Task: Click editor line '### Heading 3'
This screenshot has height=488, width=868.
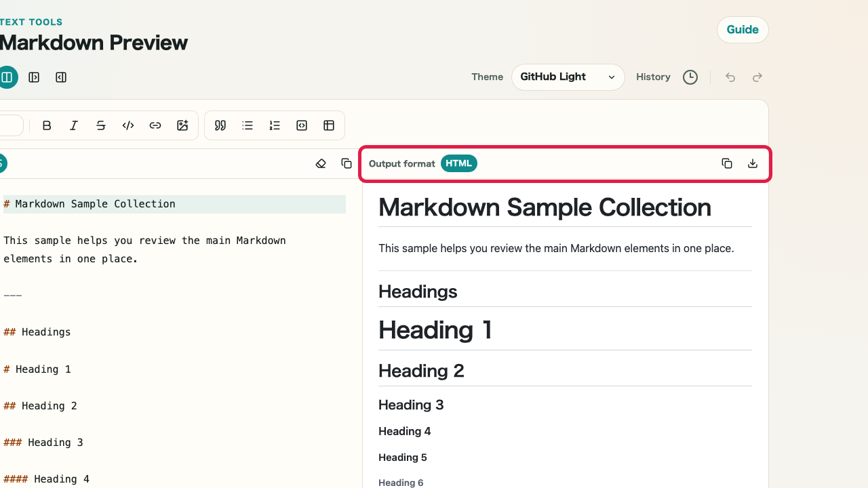Action: [x=43, y=443]
